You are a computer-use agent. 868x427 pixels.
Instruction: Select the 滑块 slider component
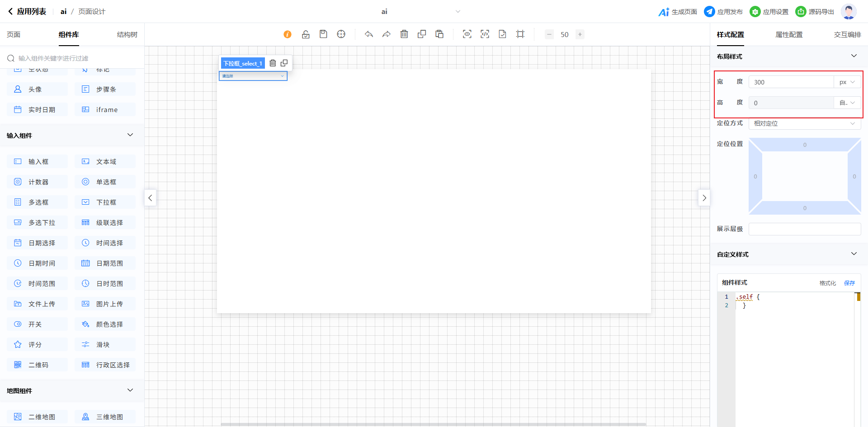(x=105, y=344)
